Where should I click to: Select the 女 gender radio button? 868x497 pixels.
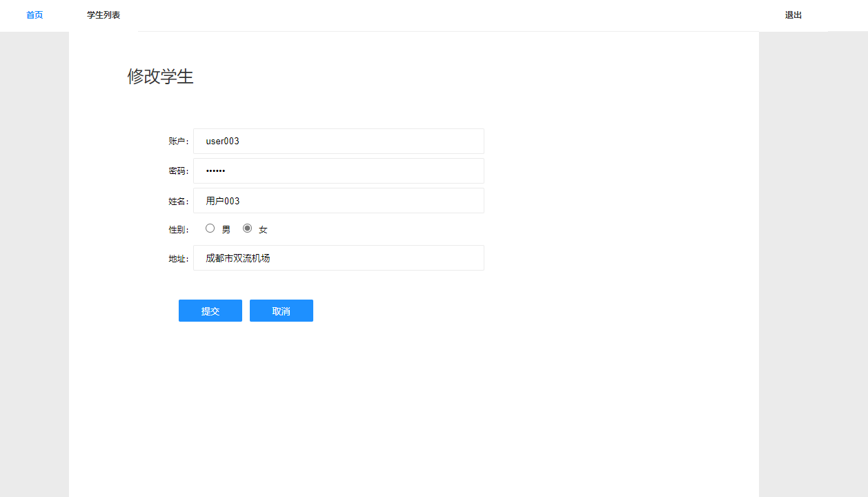[247, 227]
